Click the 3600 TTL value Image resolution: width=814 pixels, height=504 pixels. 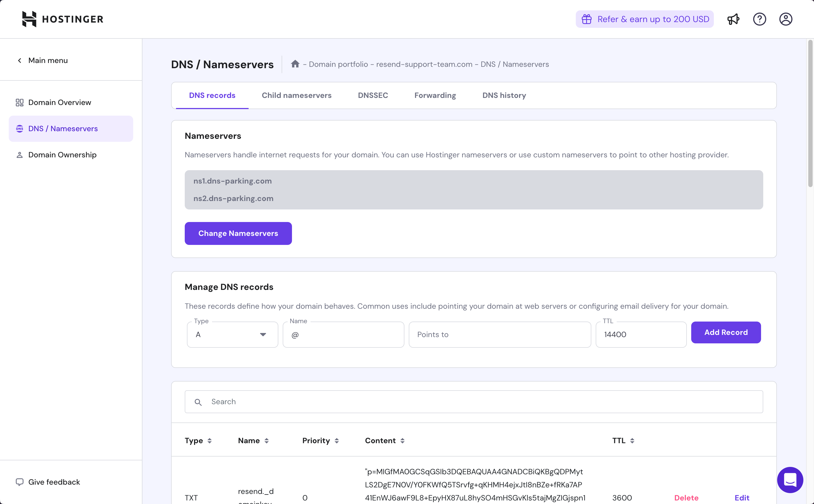pyautogui.click(x=622, y=498)
